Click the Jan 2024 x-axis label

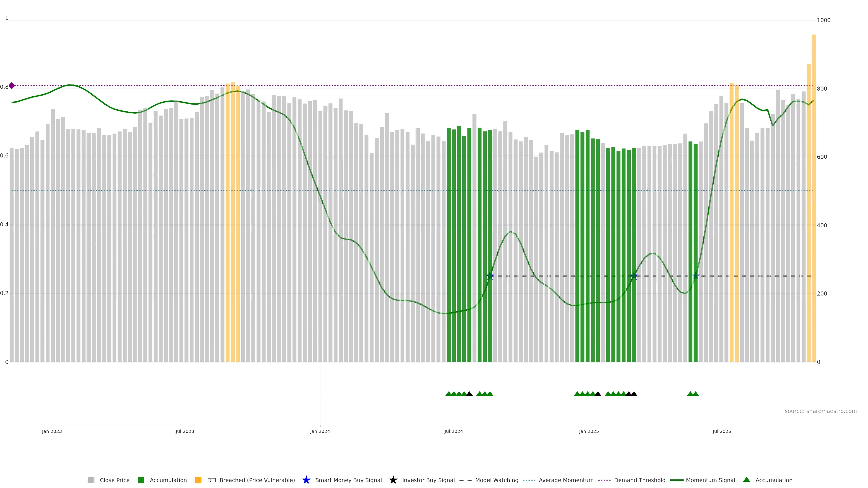point(320,431)
